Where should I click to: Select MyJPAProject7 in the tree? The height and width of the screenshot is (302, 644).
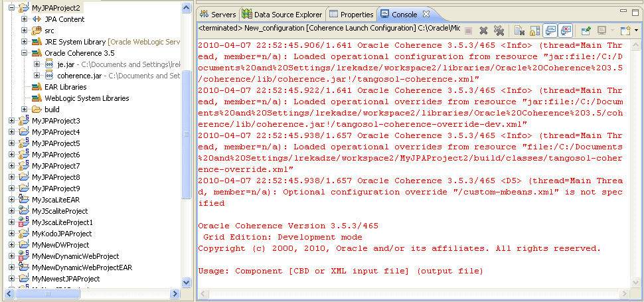point(56,166)
